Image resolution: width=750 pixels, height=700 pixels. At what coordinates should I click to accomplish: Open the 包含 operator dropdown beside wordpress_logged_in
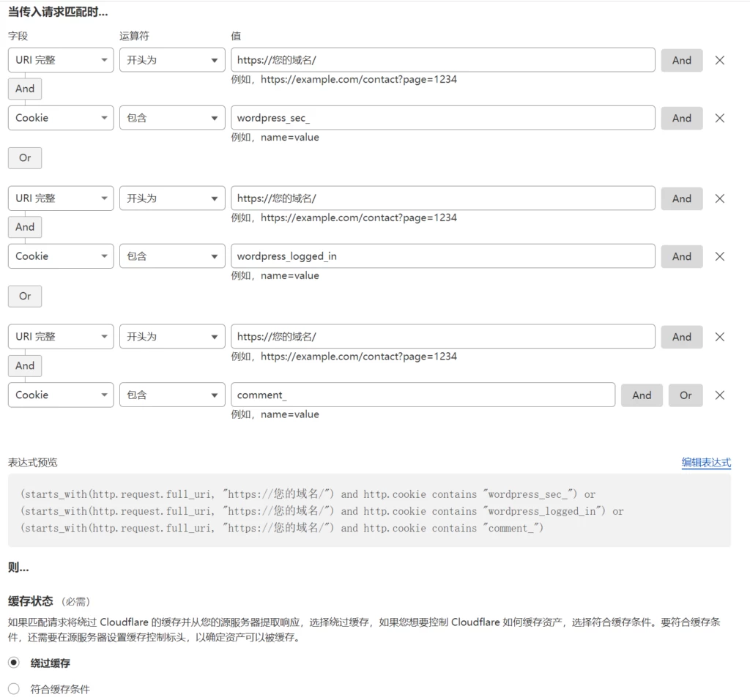[171, 256]
